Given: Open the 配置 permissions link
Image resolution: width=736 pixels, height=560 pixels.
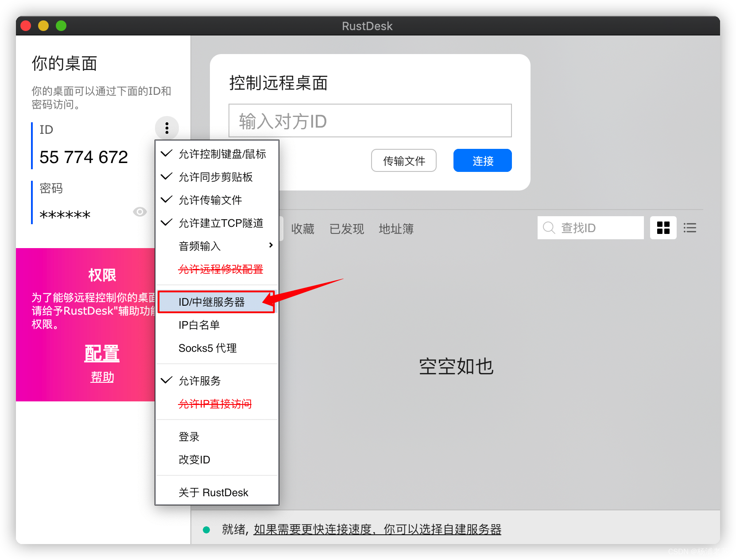Looking at the screenshot, I should pos(102,353).
